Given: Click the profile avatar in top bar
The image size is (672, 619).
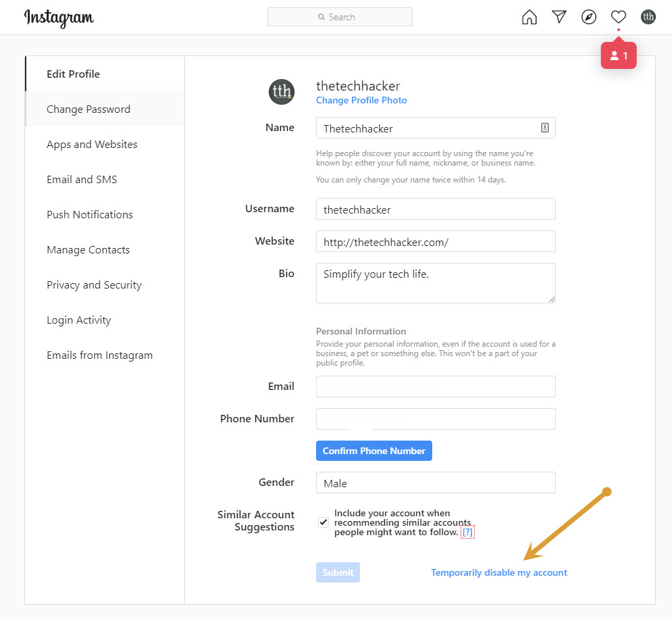Looking at the screenshot, I should point(648,17).
